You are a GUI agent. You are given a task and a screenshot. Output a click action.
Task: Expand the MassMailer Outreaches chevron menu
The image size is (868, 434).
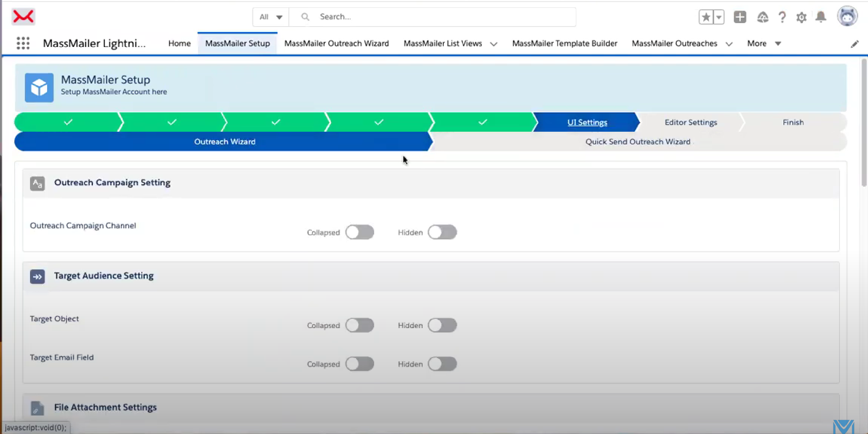(729, 44)
